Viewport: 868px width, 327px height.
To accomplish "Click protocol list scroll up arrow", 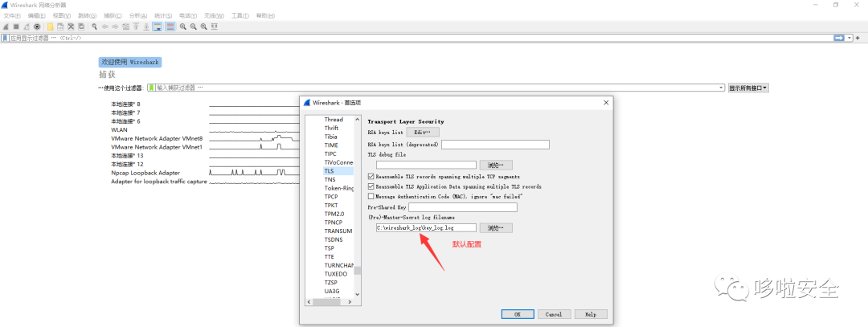I will tap(358, 118).
